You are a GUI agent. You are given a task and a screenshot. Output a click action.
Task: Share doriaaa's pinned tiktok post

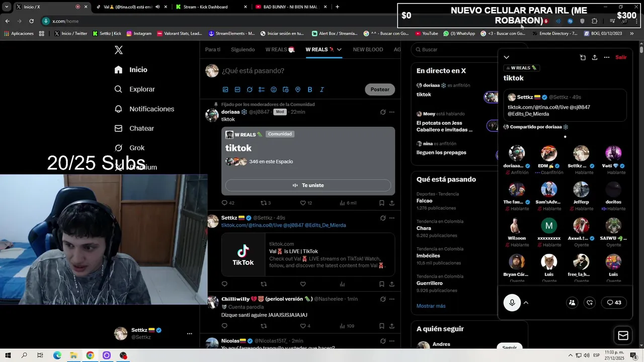click(x=392, y=203)
